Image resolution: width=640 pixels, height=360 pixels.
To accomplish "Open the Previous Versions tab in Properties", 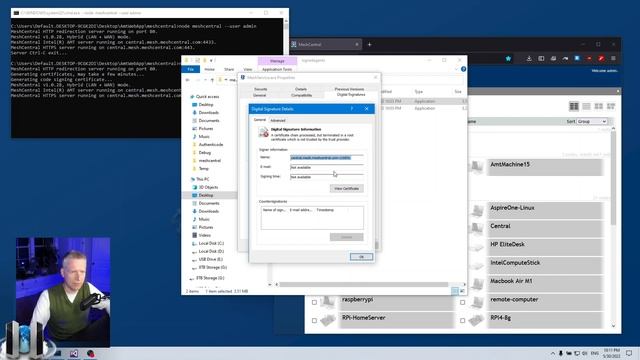I will pos(349,89).
